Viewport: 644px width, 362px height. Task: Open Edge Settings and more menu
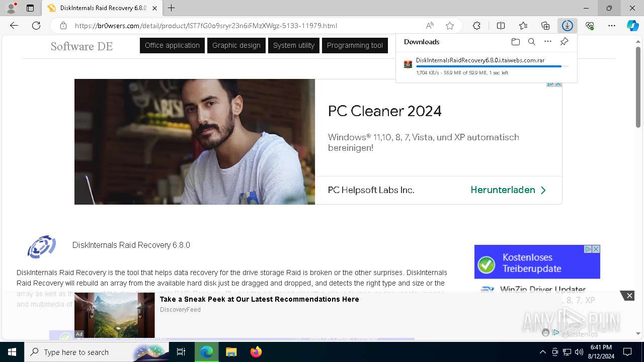click(612, 26)
